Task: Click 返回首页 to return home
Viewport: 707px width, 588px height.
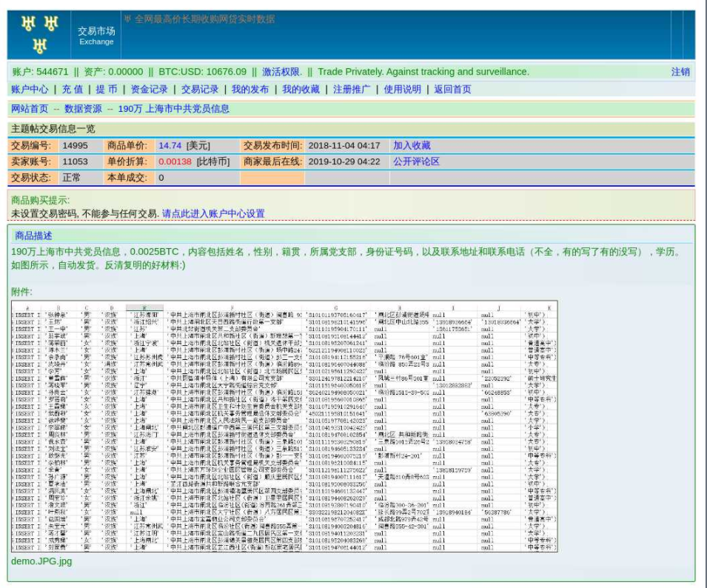Action: point(453,90)
